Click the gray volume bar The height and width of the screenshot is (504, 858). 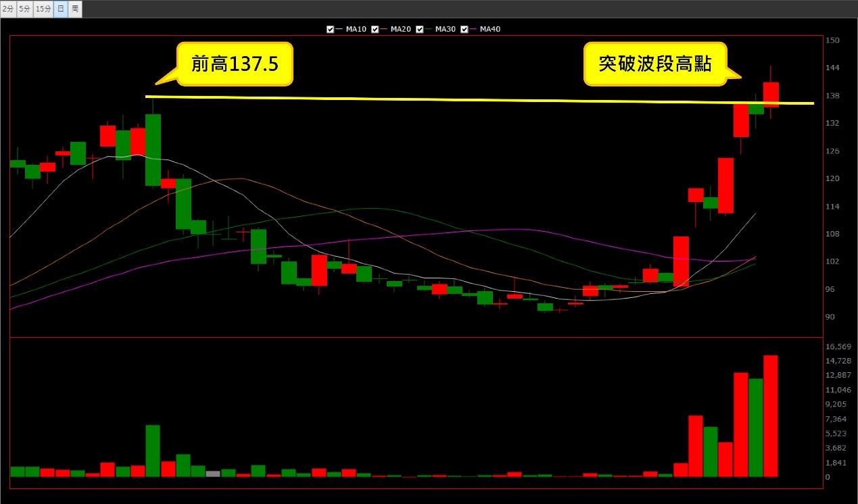click(213, 474)
